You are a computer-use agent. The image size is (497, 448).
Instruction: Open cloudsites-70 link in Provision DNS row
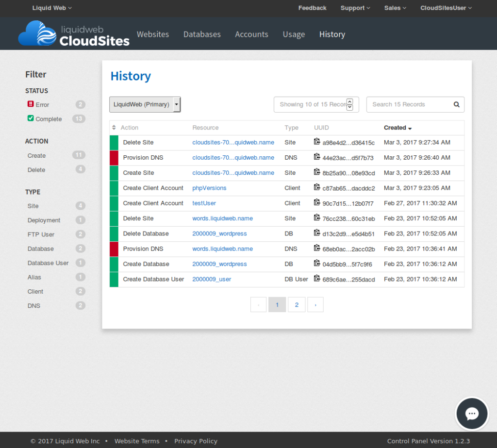click(233, 158)
